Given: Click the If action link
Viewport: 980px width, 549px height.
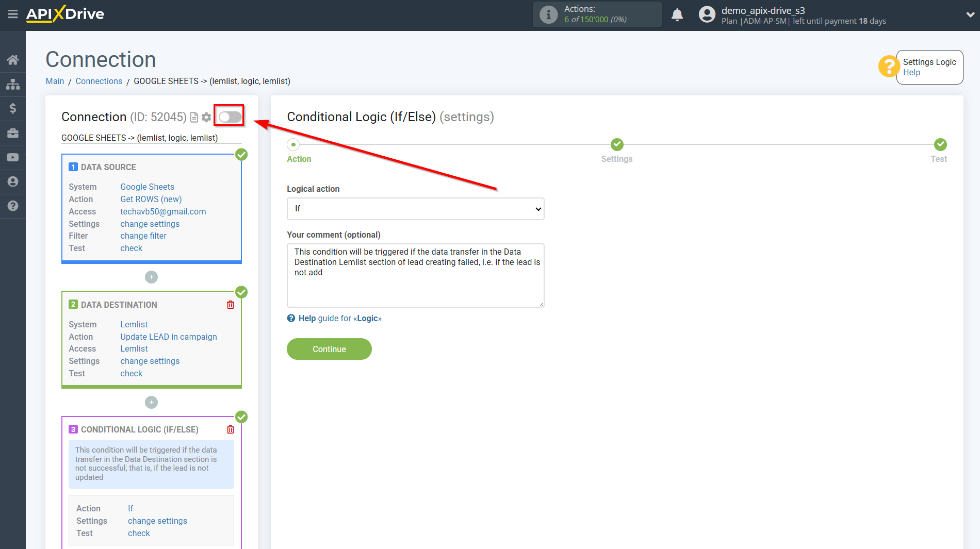Looking at the screenshot, I should click(130, 508).
